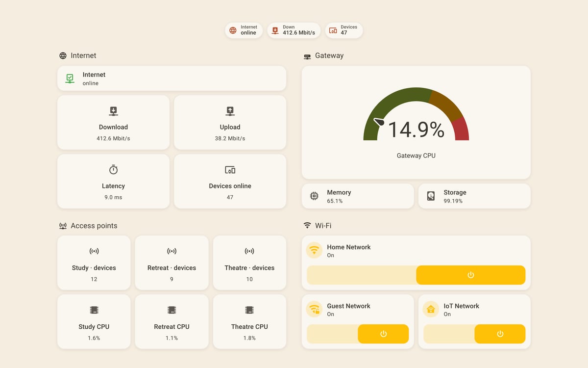Click the Gateway CPU label
Screen dimensions: 588x368
point(416,156)
